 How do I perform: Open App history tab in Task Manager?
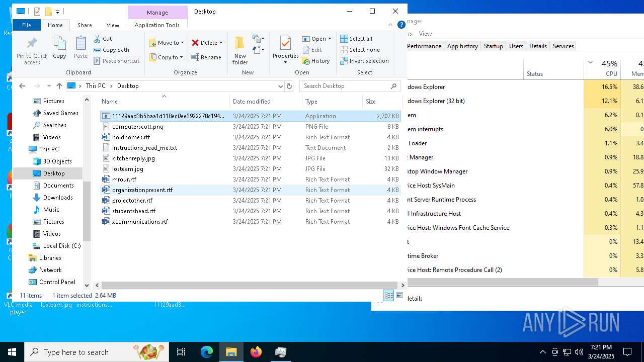(462, 46)
